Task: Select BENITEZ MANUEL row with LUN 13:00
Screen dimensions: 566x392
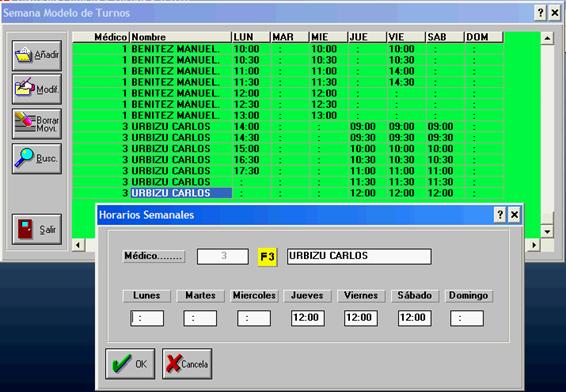Action: tap(288, 116)
